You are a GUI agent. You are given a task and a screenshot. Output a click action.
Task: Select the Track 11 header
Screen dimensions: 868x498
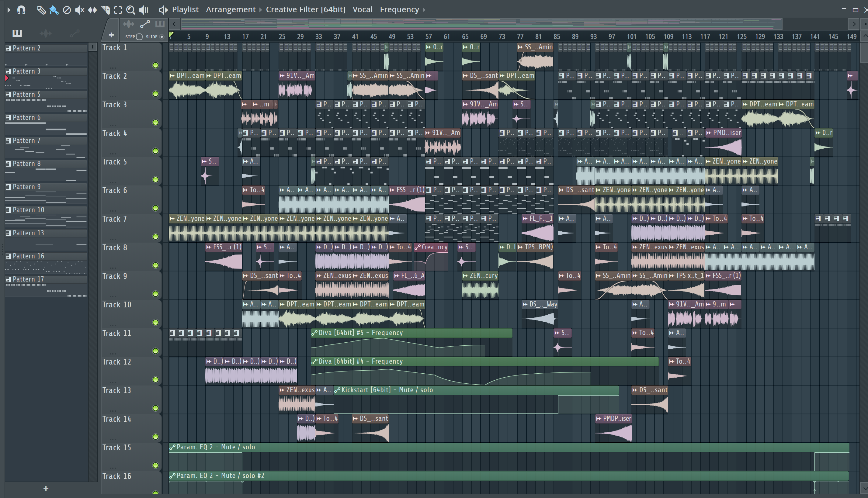coord(131,342)
